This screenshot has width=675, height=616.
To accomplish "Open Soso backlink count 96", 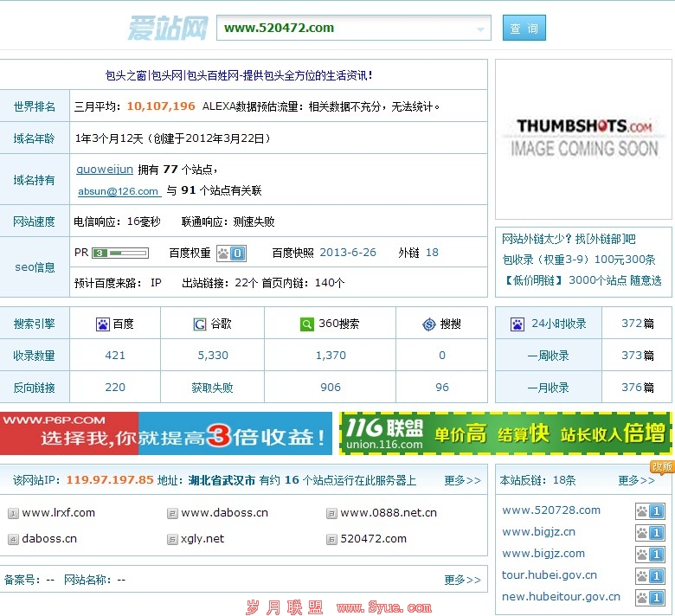I will click(x=442, y=388).
